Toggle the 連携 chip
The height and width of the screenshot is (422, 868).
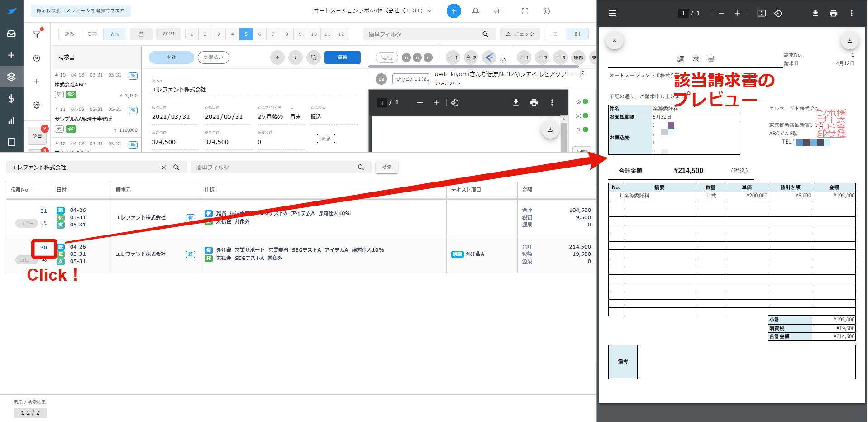[x=578, y=58]
